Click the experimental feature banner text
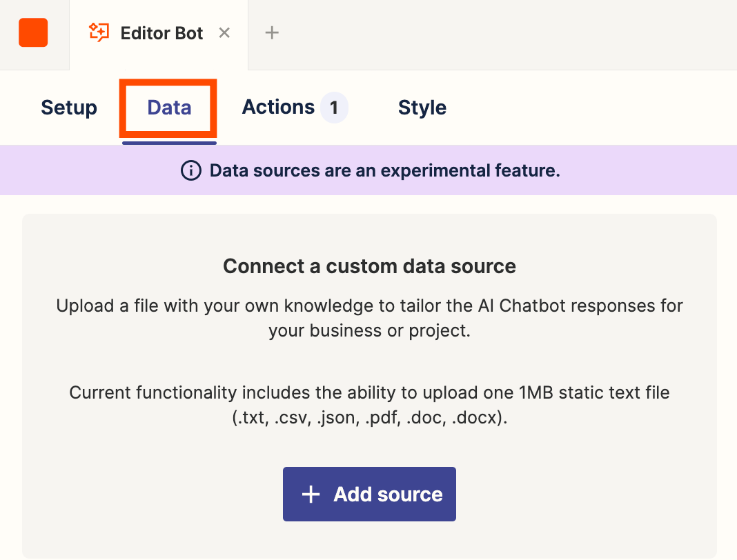 (x=384, y=170)
